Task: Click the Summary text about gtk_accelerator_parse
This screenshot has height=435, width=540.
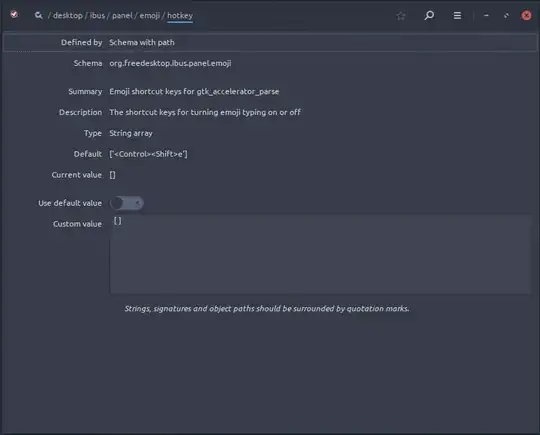Action: [194, 92]
